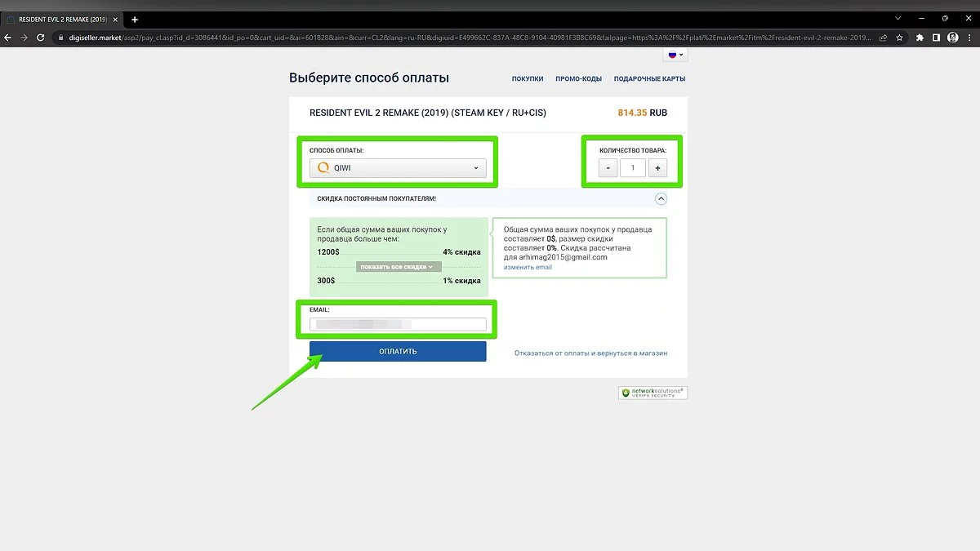Open the tab search chevron in title bar
Image resolution: width=980 pixels, height=551 pixels.
point(898,18)
